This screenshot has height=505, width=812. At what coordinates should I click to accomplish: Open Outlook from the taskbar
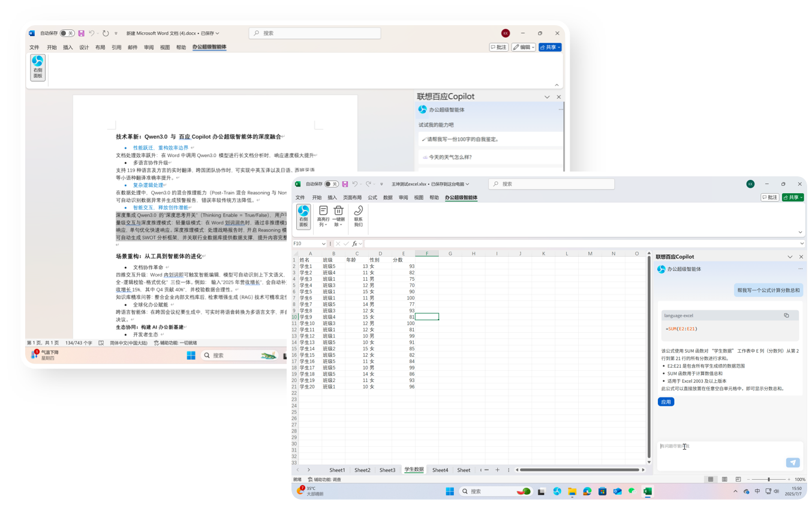[x=617, y=491]
